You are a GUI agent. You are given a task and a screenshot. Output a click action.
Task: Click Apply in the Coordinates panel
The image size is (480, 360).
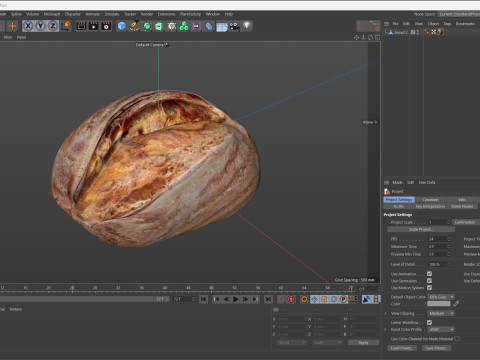tap(363, 343)
